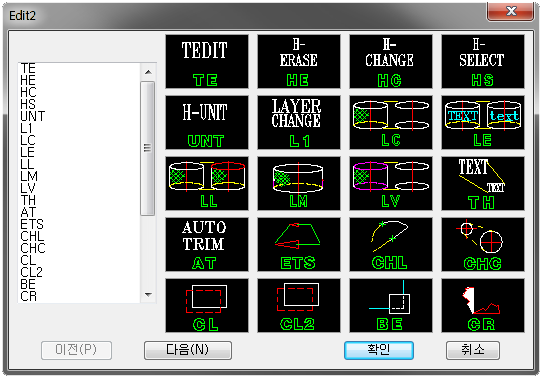
Task: Choose the H-ERASE (HE) icon tile
Action: click(299, 62)
